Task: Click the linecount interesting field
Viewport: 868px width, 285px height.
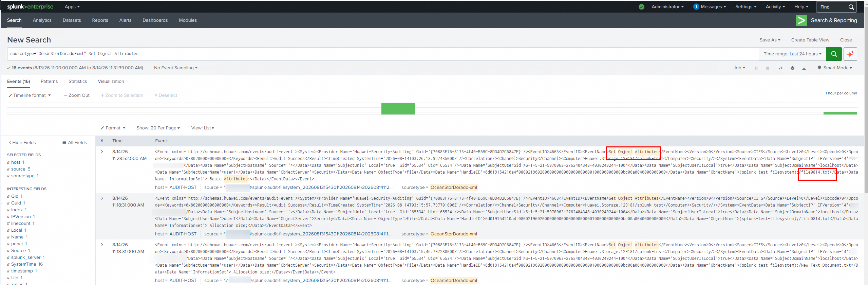Action: coord(21,224)
